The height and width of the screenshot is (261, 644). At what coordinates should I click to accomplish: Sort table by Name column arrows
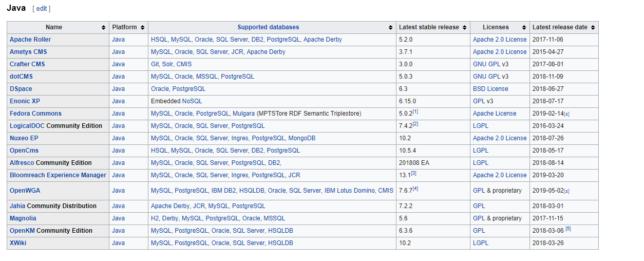[104, 27]
